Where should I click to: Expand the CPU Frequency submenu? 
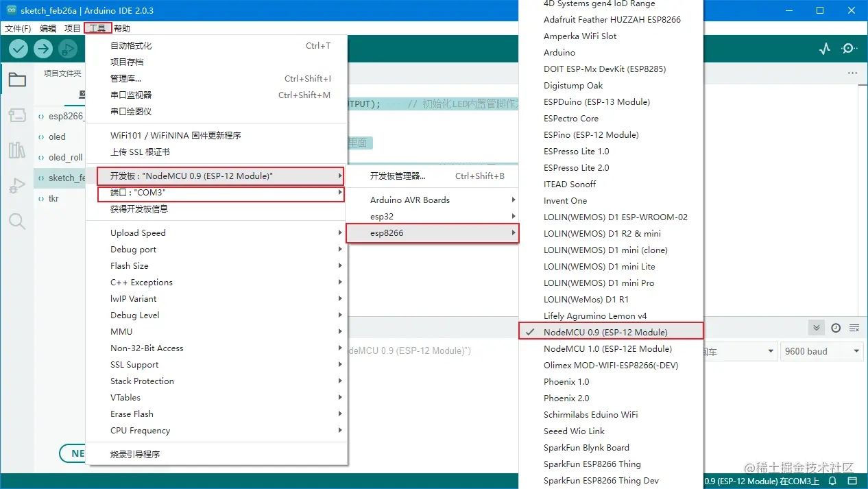217,431
